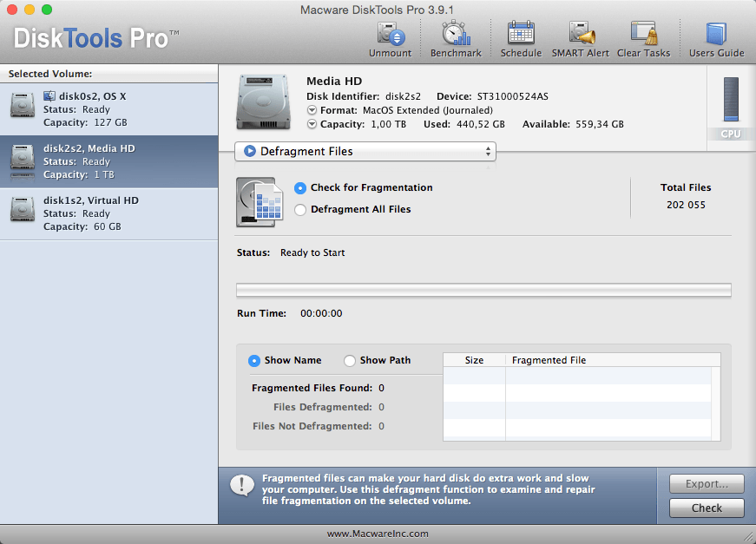Click the Size column header
Image resolution: width=756 pixels, height=544 pixels.
tap(474, 360)
